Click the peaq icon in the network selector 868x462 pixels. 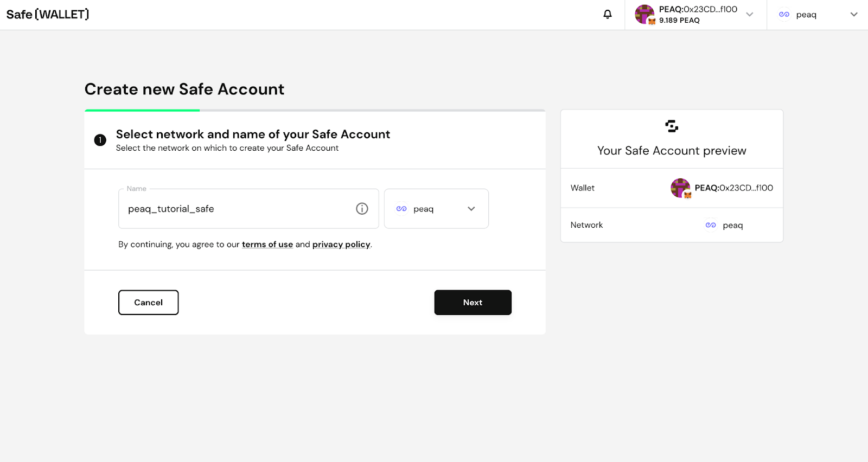401,208
